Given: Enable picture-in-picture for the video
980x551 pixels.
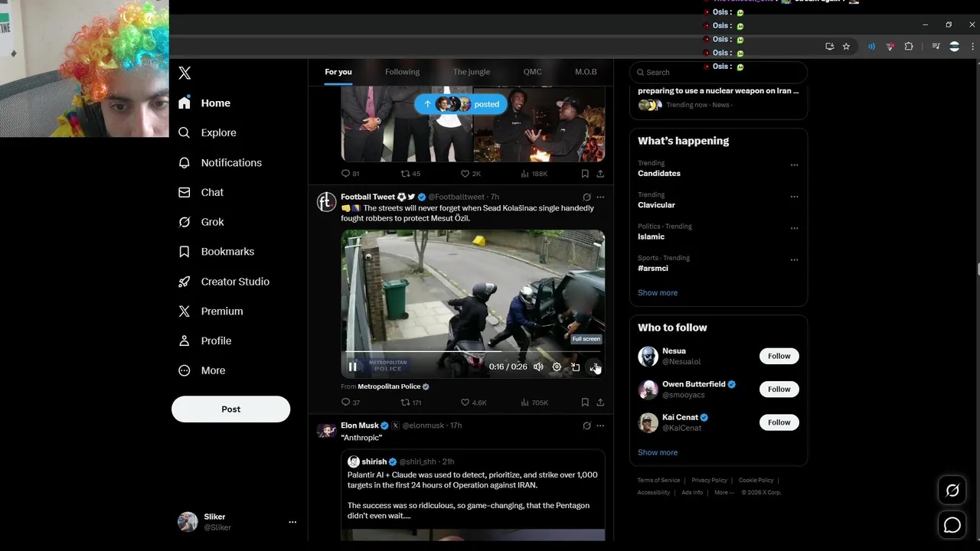Looking at the screenshot, I should click(575, 367).
